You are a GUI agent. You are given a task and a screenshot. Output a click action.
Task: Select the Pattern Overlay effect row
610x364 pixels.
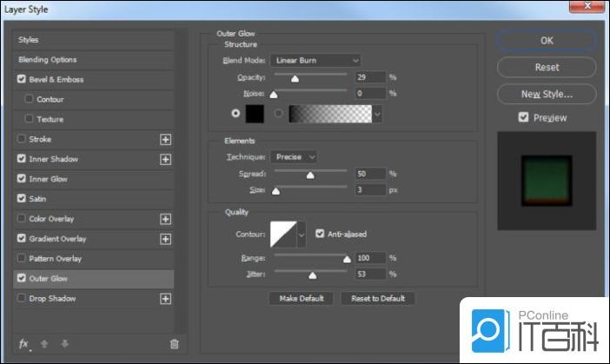click(x=93, y=259)
